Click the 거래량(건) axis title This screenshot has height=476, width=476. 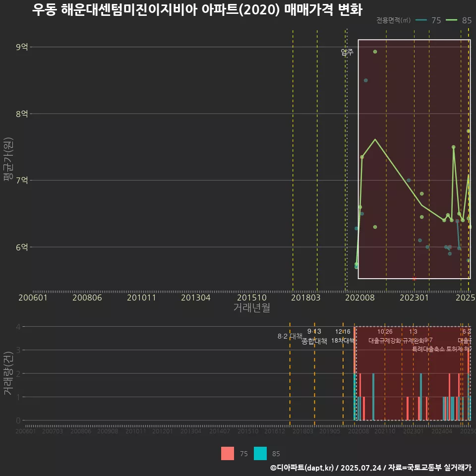click(8, 373)
